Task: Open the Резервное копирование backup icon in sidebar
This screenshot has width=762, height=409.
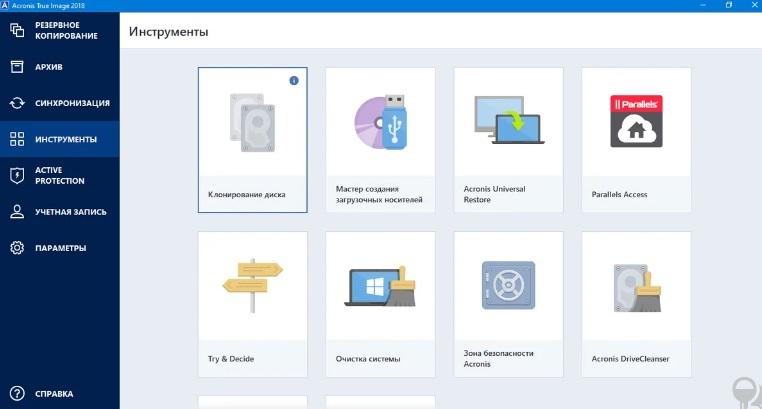Action: pyautogui.click(x=17, y=30)
